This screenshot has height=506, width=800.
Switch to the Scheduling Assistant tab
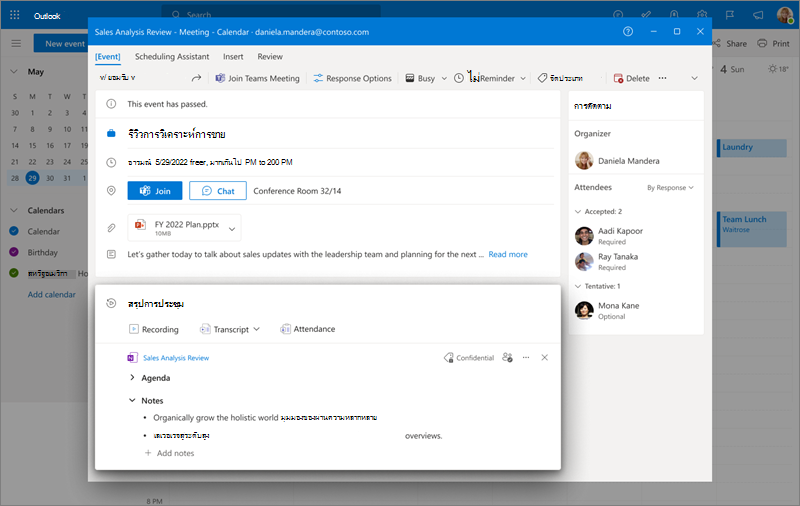172,57
